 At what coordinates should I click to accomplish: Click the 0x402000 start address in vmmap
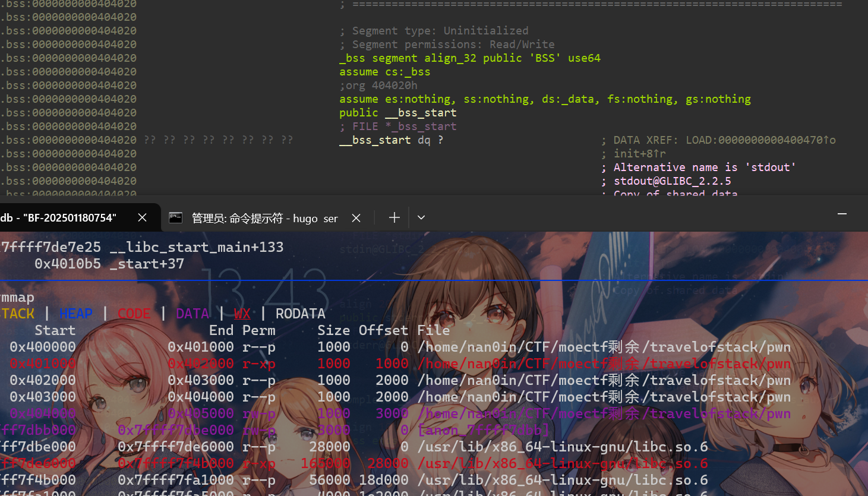43,380
